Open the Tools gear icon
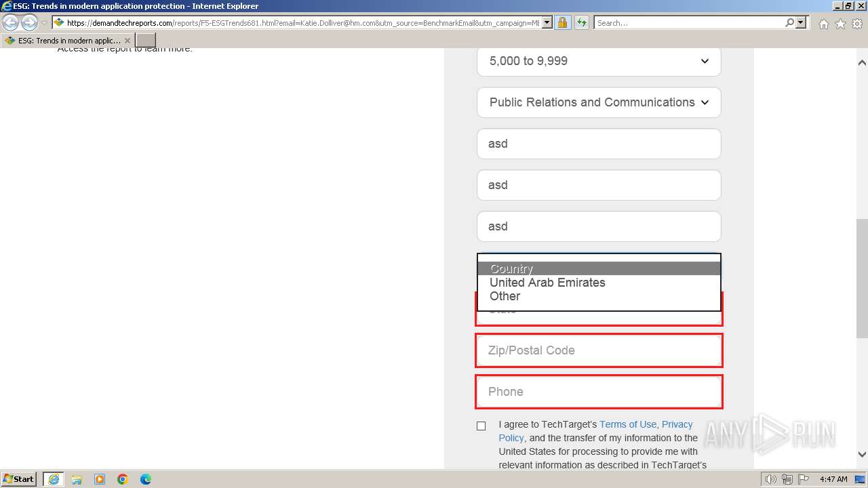 tap(857, 24)
